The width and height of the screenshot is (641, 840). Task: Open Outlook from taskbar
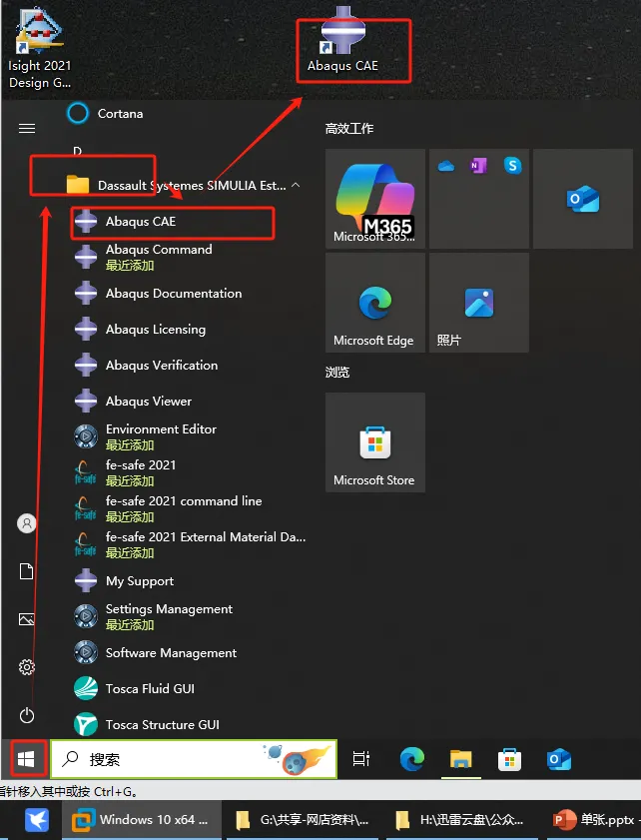coord(558,759)
